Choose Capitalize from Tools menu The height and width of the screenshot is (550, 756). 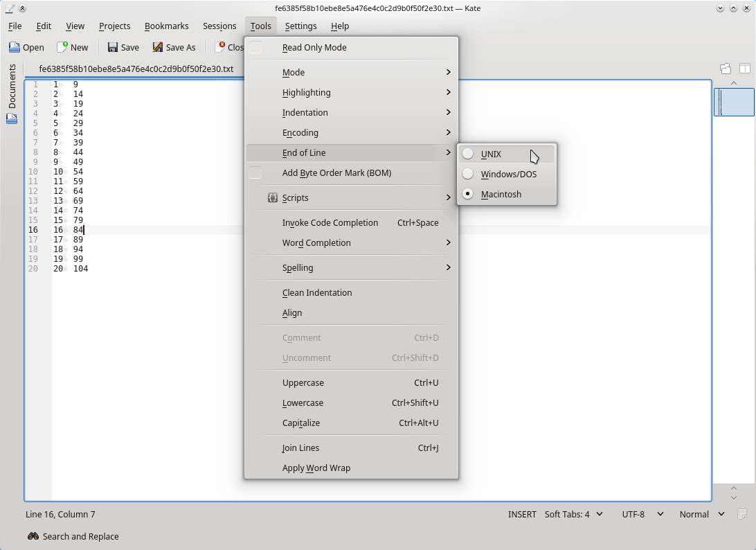coord(351,423)
